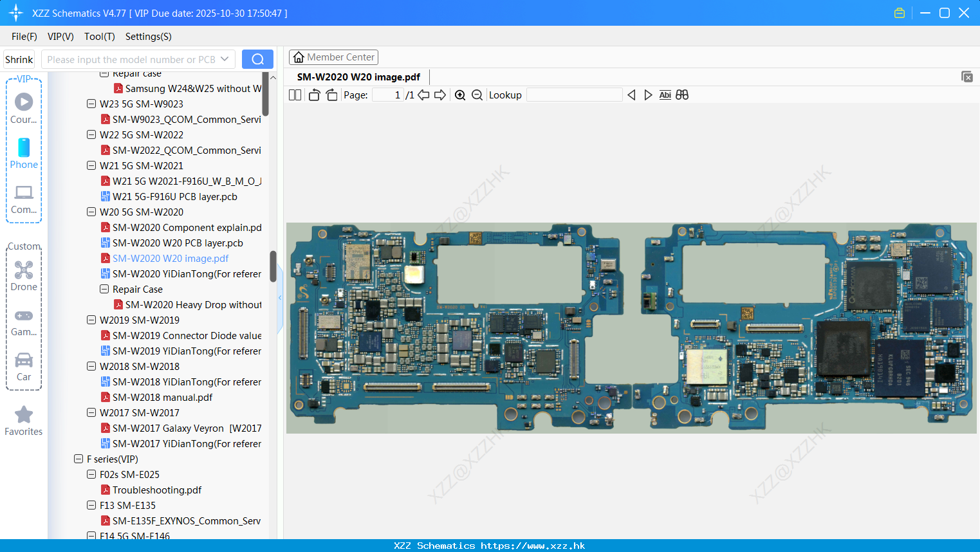Open the model number dropdown arrow
This screenshot has height=552, width=980.
coord(225,59)
